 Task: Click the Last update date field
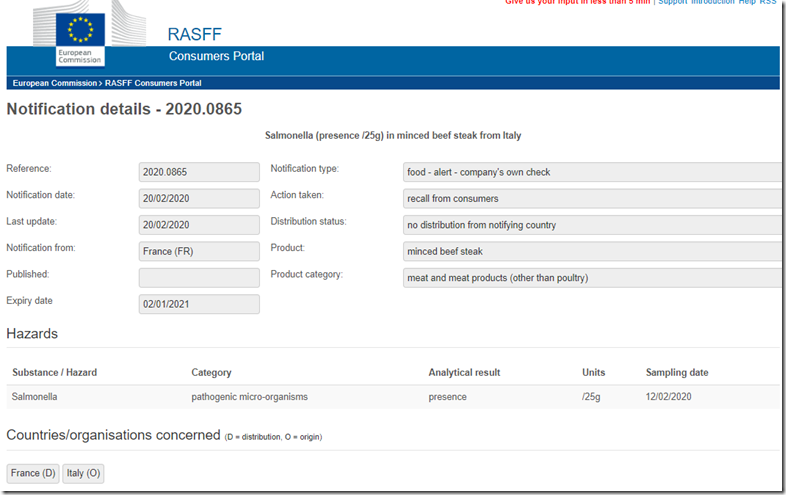click(199, 225)
